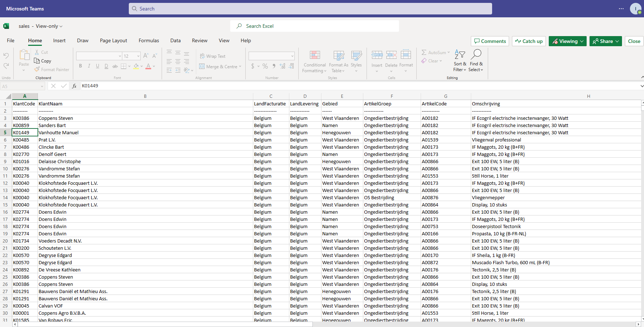
Task: Expand the formula bar chevron
Action: [641, 86]
